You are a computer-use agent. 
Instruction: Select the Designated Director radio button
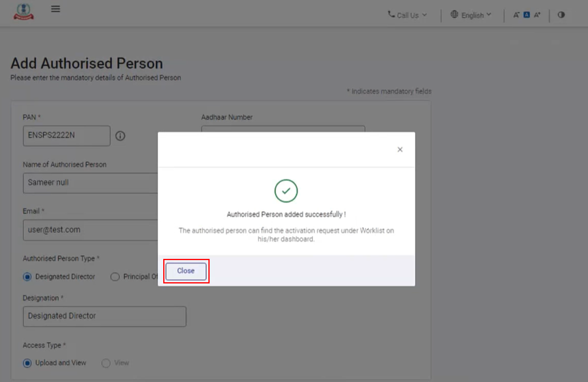[x=27, y=277]
